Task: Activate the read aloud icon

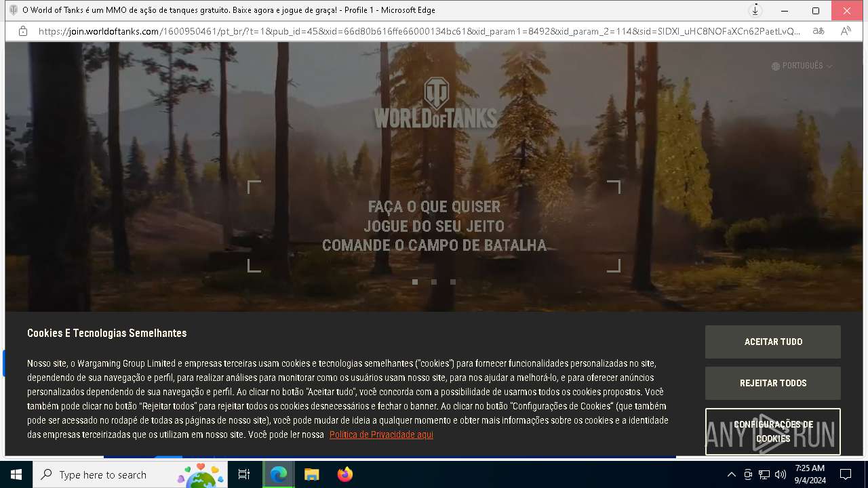Action: (x=846, y=31)
